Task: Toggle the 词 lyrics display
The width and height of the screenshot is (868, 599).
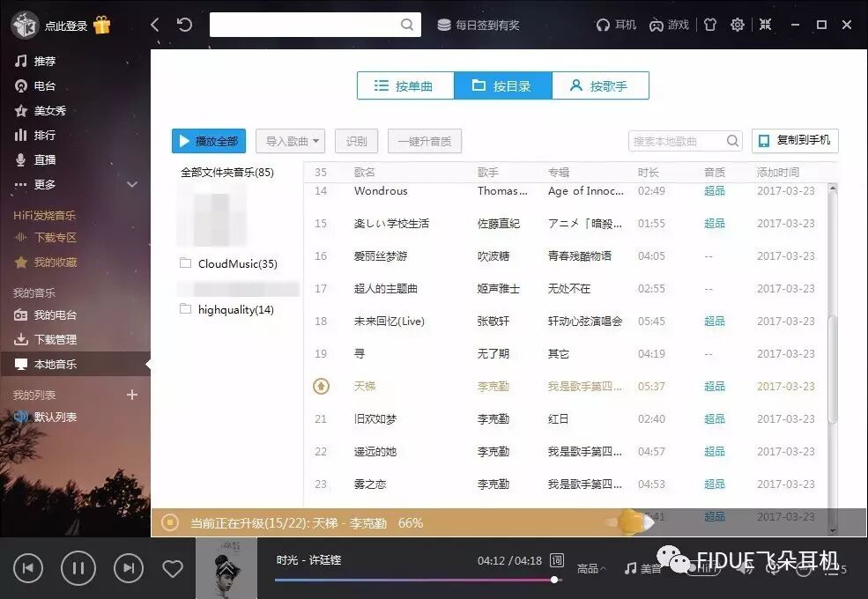Action: 556,560
